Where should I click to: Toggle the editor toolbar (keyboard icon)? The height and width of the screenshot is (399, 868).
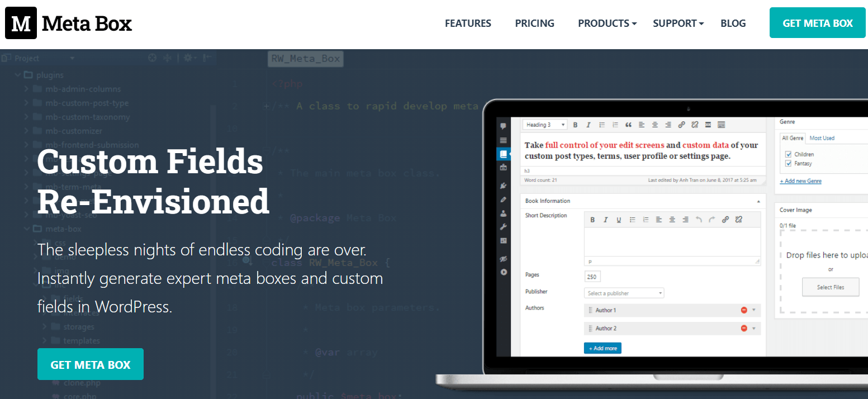pos(721,125)
